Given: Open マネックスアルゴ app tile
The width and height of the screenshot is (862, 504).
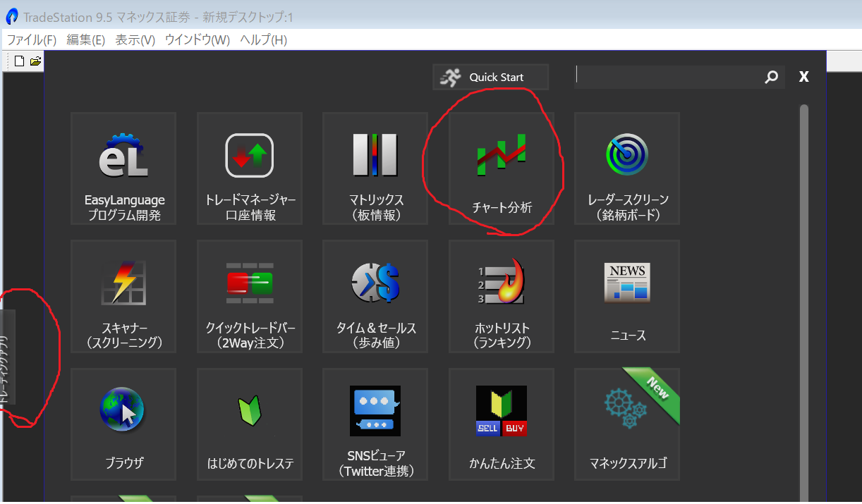Looking at the screenshot, I should 627,424.
